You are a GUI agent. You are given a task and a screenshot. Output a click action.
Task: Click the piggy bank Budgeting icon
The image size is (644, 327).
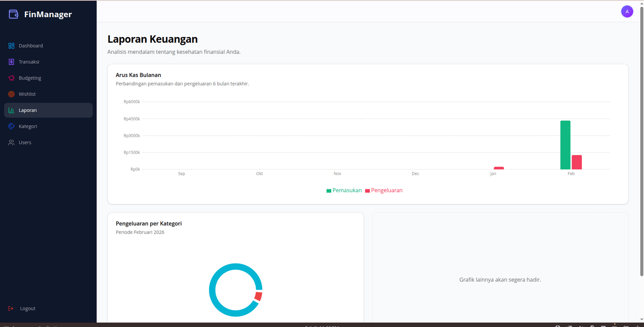click(11, 78)
